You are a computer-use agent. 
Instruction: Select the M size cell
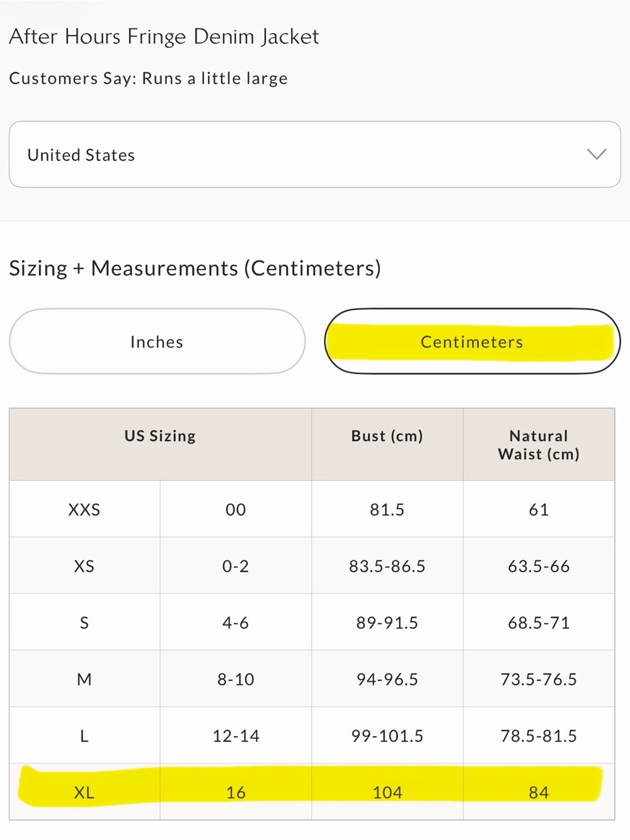84,679
